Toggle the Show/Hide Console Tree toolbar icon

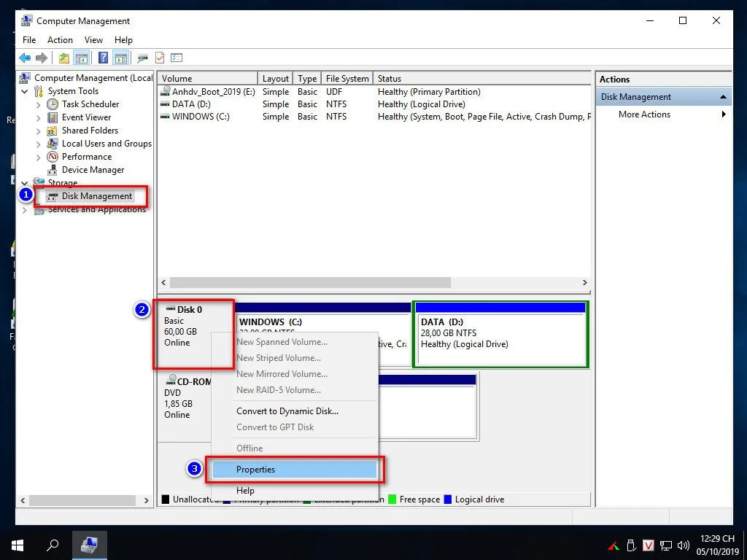(82, 58)
